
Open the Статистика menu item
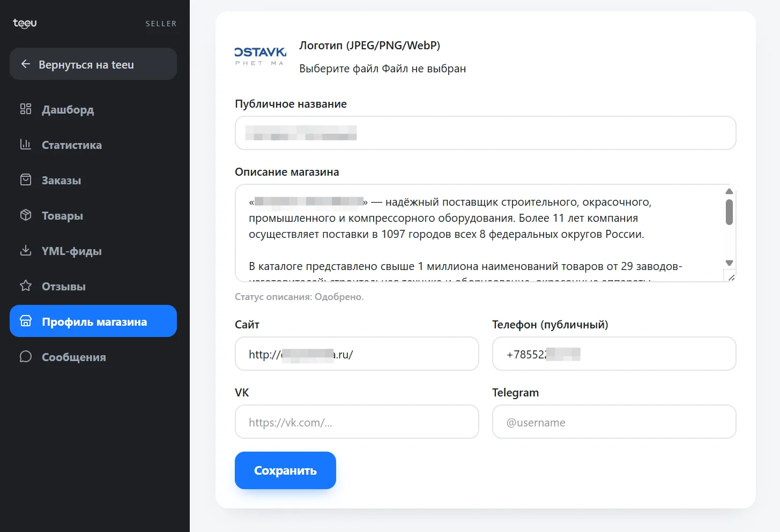[93, 145]
